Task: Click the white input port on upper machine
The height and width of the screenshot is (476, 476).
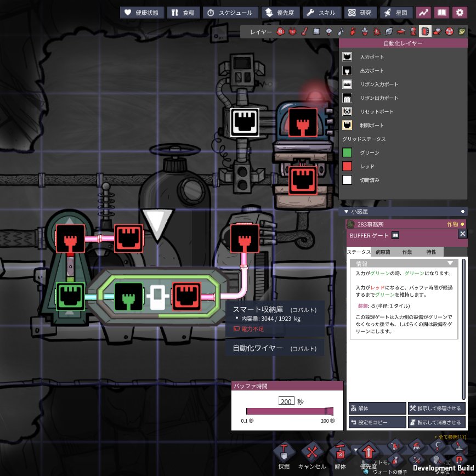Action: (x=245, y=122)
